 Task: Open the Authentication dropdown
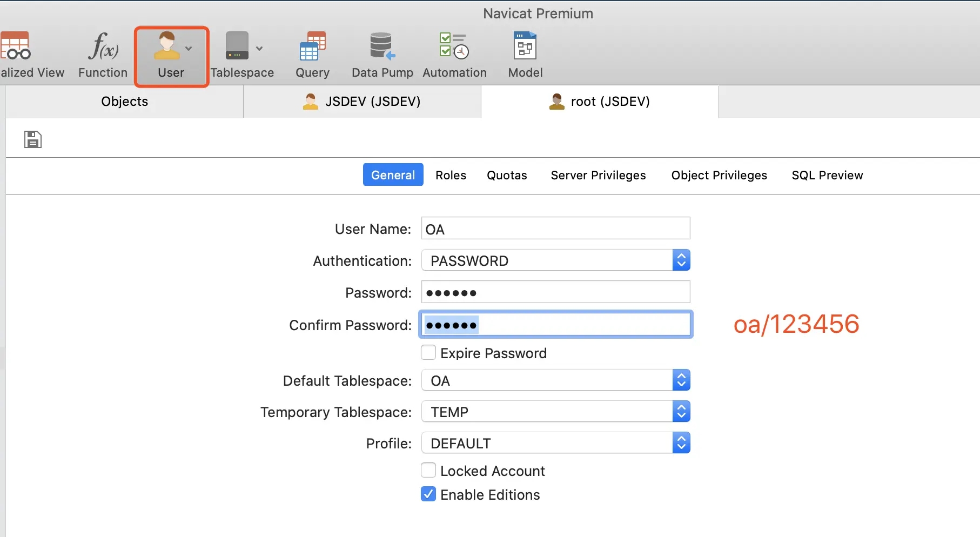pos(555,260)
